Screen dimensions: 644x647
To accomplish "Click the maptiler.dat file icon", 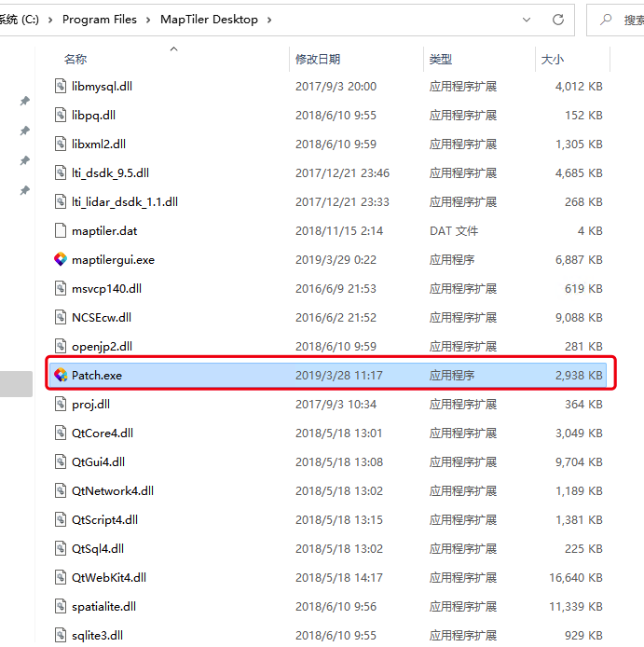I will tap(62, 231).
